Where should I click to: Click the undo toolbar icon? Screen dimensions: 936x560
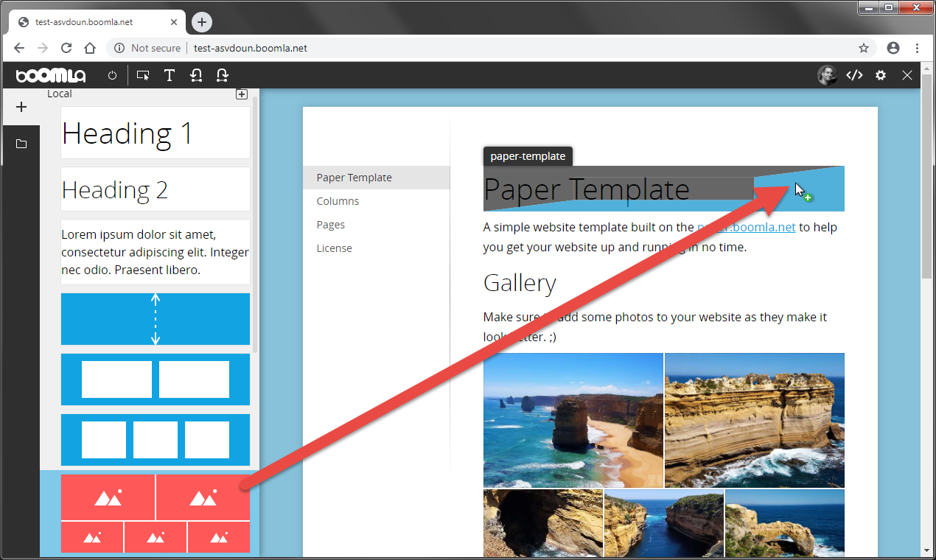tap(196, 75)
